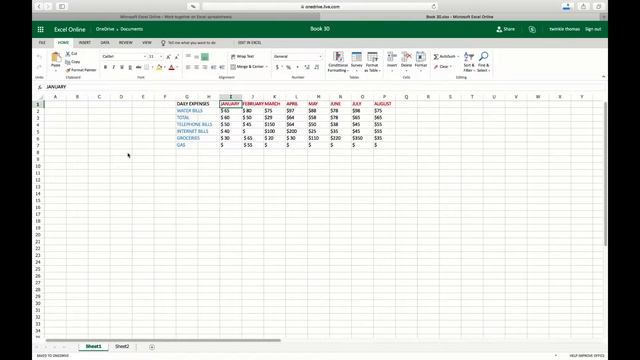Open the FILE ribbon tab
Image resolution: width=640 pixels, height=360 pixels.
42,43
